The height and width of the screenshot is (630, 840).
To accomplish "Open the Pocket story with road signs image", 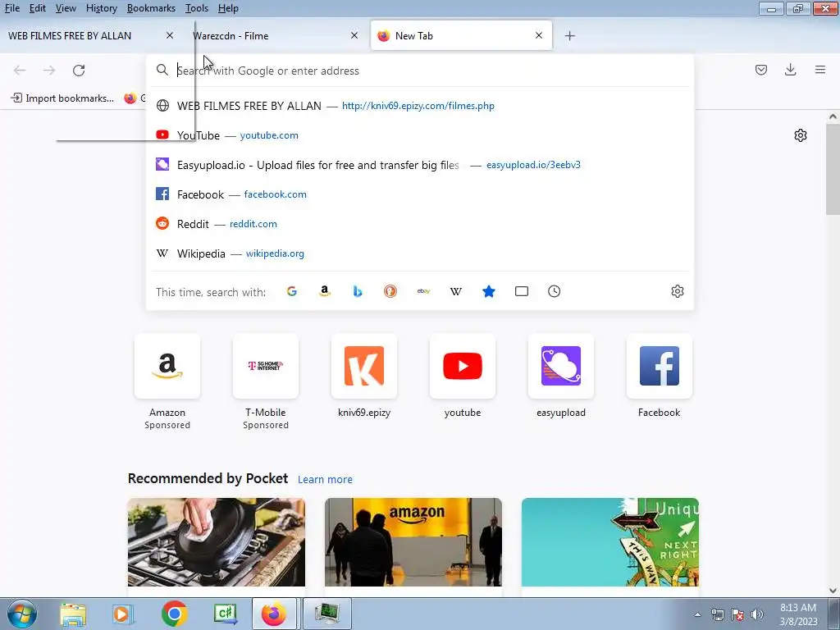I will coord(610,542).
